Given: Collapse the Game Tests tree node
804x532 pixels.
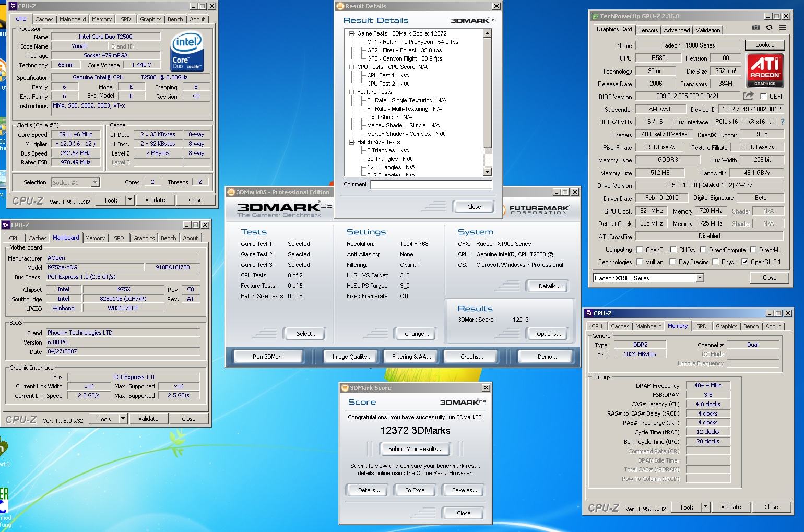Looking at the screenshot, I should [x=352, y=33].
